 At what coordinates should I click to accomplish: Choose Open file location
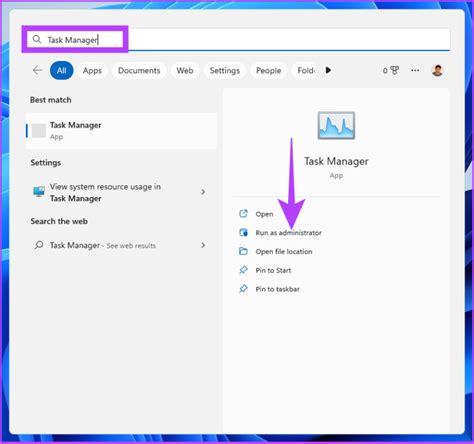click(284, 252)
